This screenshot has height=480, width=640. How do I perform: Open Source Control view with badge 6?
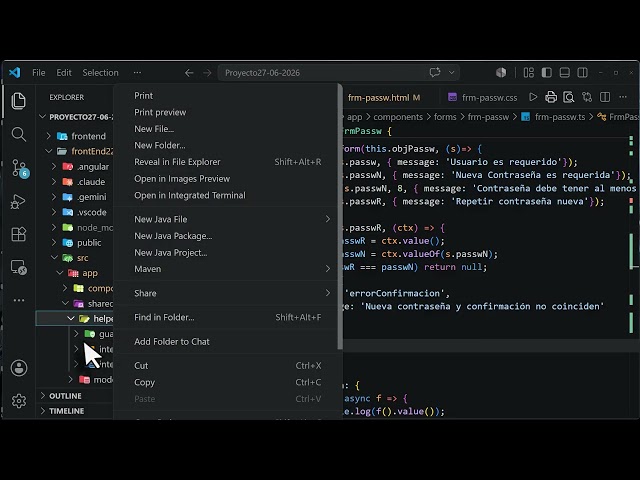[x=19, y=168]
